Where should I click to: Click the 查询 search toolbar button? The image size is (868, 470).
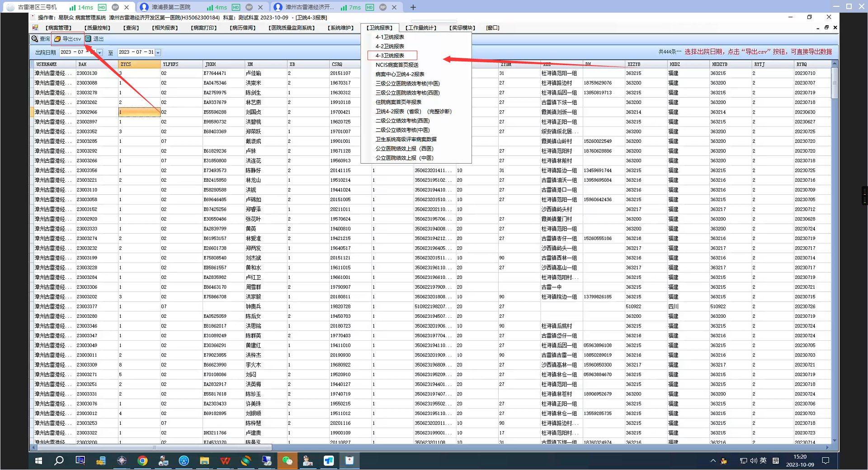(x=41, y=39)
